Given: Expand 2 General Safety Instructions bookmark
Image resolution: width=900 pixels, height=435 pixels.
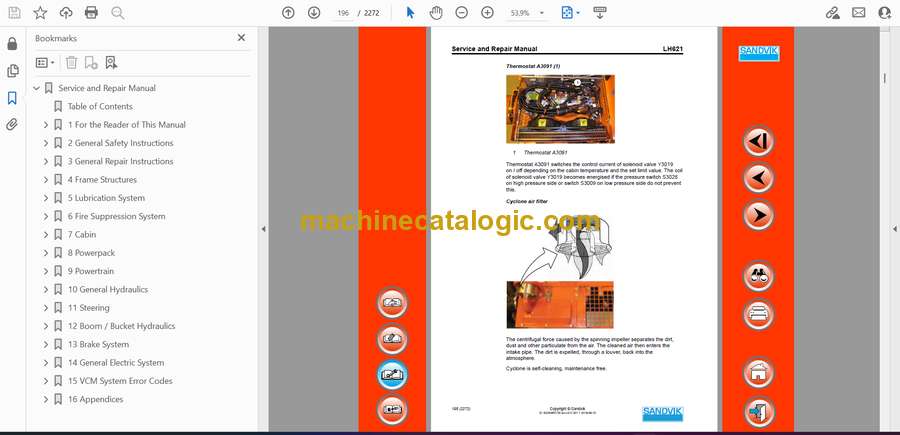Looking at the screenshot, I should tap(46, 143).
